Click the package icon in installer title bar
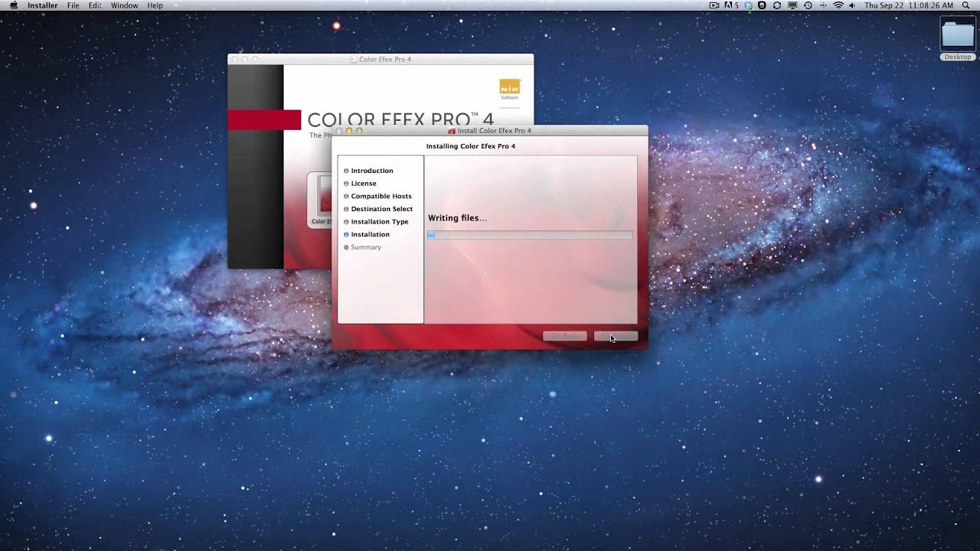Screen dimensions: 980x551 pyautogui.click(x=452, y=131)
